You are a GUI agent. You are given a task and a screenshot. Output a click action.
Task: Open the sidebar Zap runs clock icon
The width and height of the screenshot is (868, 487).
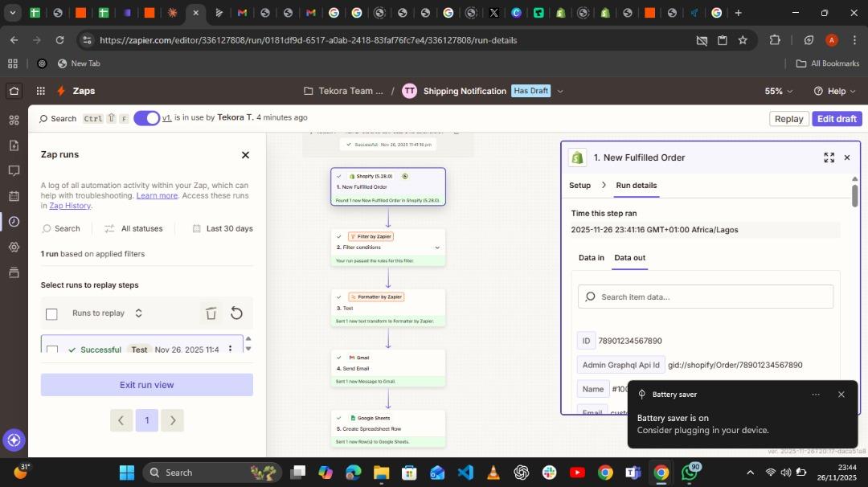[x=14, y=221]
